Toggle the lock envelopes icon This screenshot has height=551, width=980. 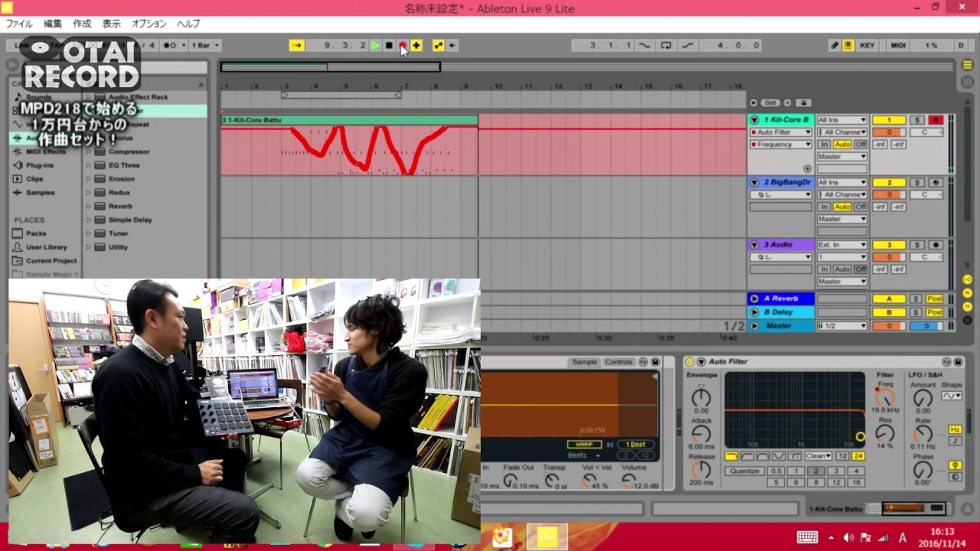tap(803, 103)
